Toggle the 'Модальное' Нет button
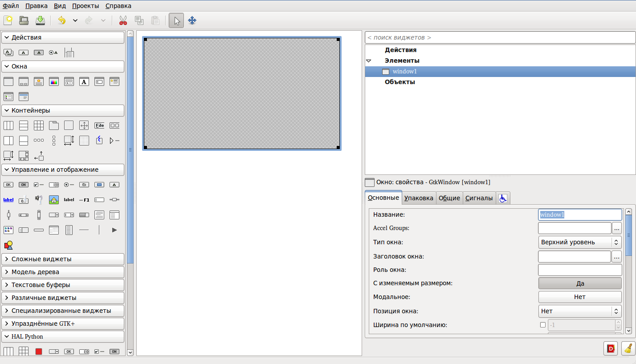Screen dimensions: 636x364 580,297
